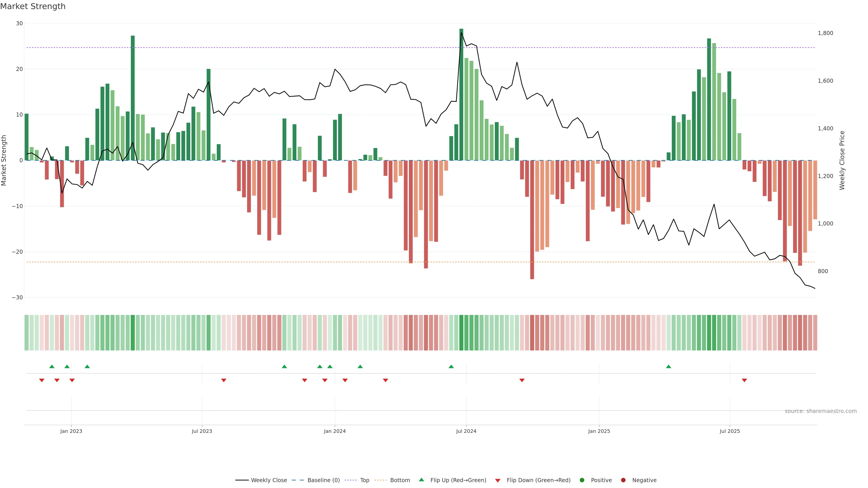This screenshot has width=868, height=488.
Task: Click the Weekly Close Price axis title
Action: 842,160
